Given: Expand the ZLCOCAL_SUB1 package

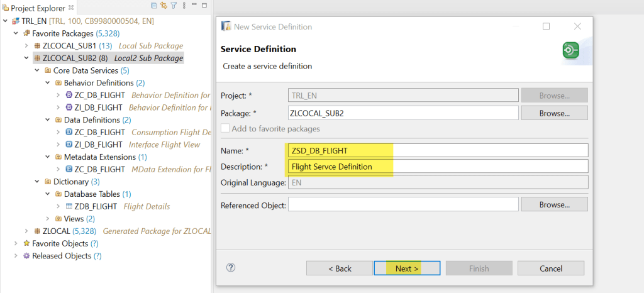Looking at the screenshot, I should 26,46.
